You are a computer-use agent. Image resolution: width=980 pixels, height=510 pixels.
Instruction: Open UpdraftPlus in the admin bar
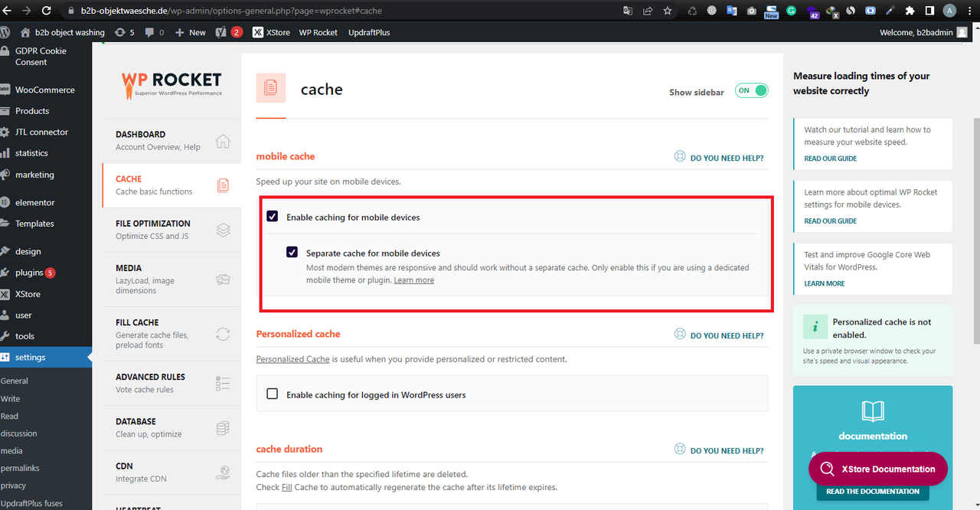[x=369, y=32]
